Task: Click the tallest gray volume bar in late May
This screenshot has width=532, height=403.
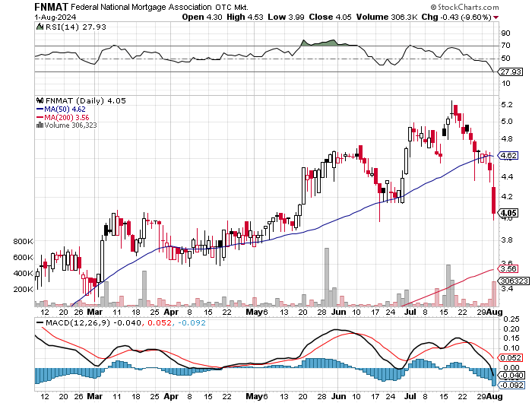Action: pyautogui.click(x=327, y=278)
